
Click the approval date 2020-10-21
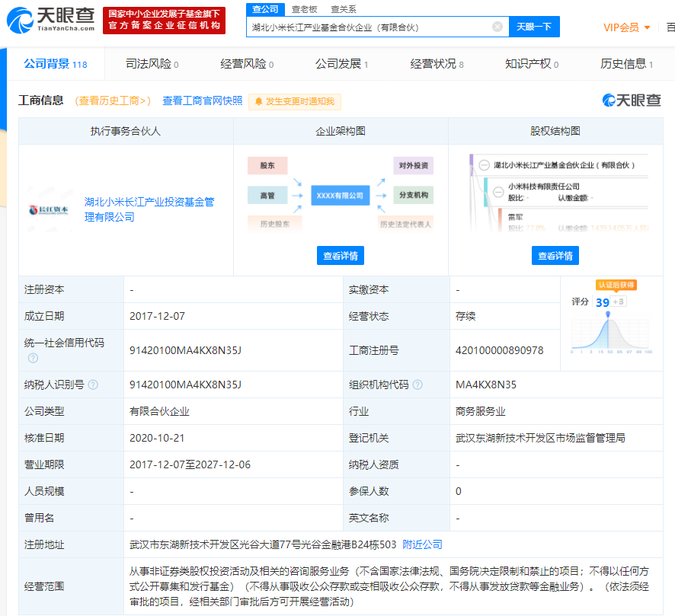157,438
